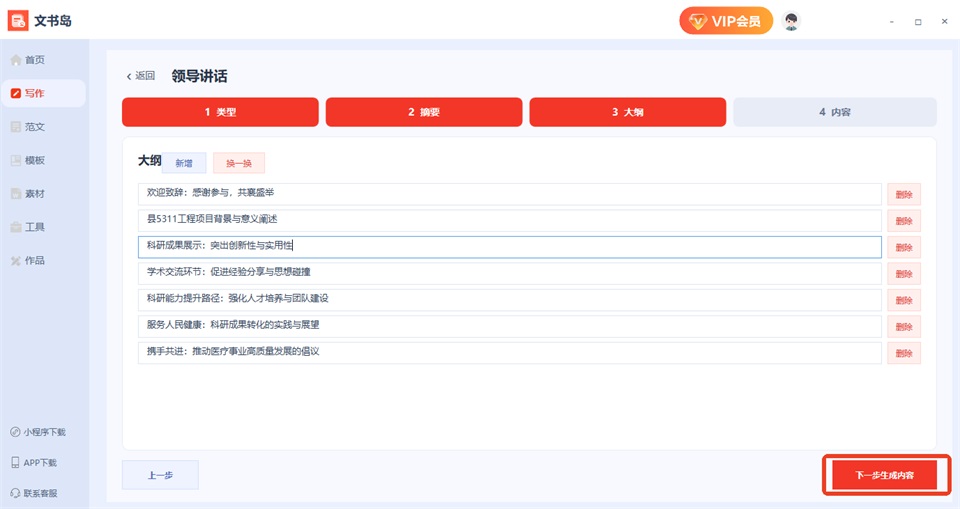Select the 写作 writing icon in sidebar
Viewport: 960px width, 509px height.
click(x=16, y=93)
